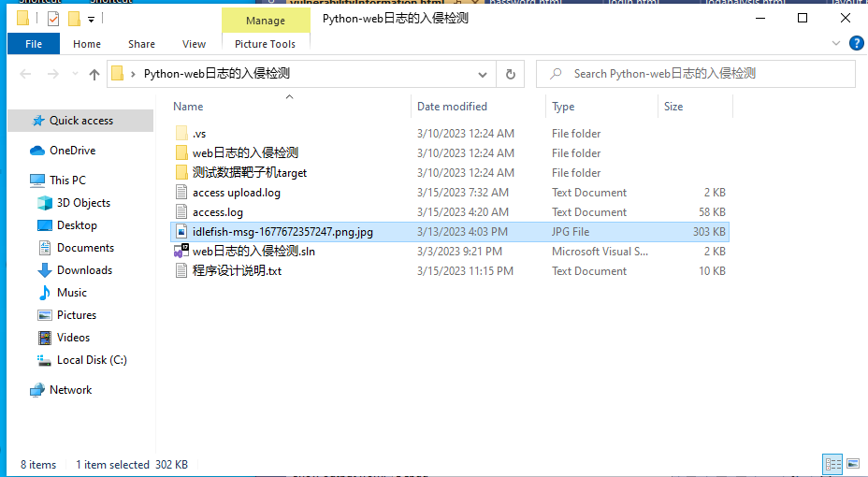
Task: Click the Visual Studio solution file icon
Action: tap(181, 252)
